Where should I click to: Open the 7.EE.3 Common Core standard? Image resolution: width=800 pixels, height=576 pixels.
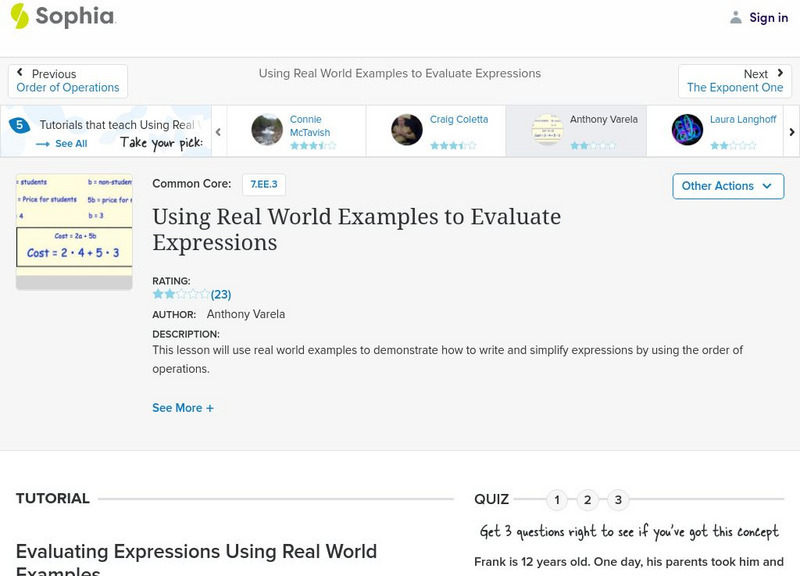pos(264,184)
